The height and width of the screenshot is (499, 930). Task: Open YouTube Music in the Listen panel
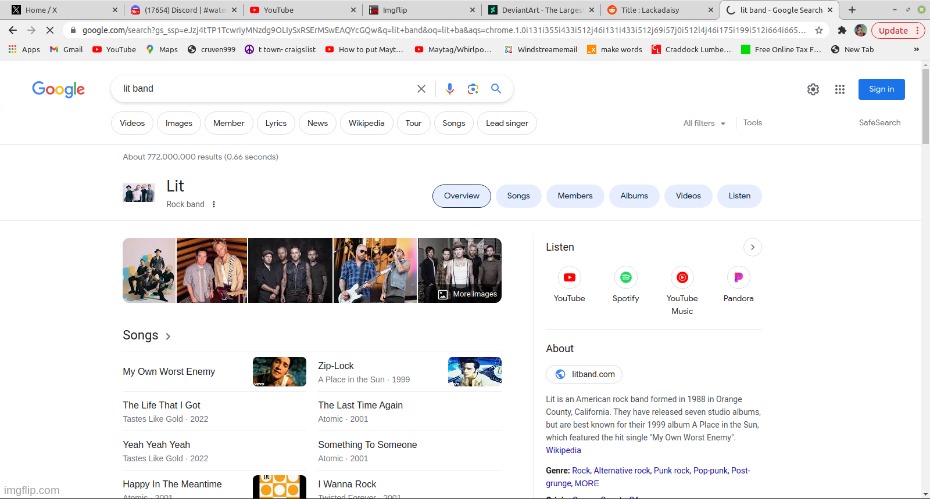(x=682, y=291)
